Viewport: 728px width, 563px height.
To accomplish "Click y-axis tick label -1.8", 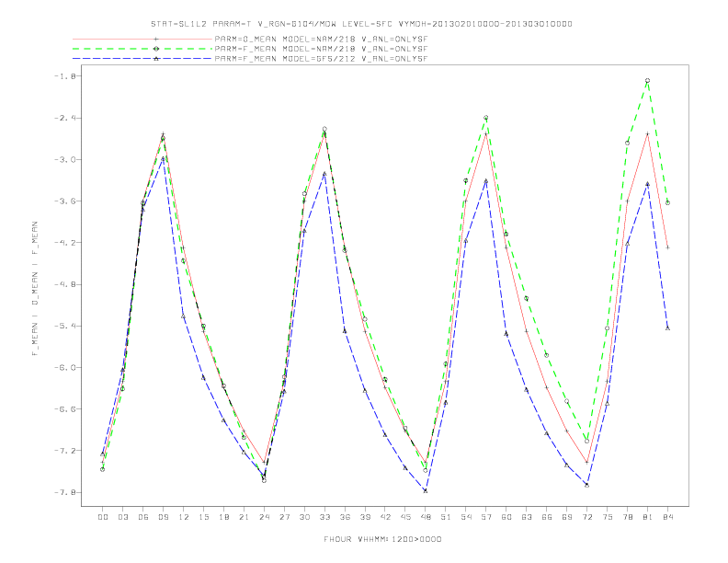I will (x=63, y=76).
